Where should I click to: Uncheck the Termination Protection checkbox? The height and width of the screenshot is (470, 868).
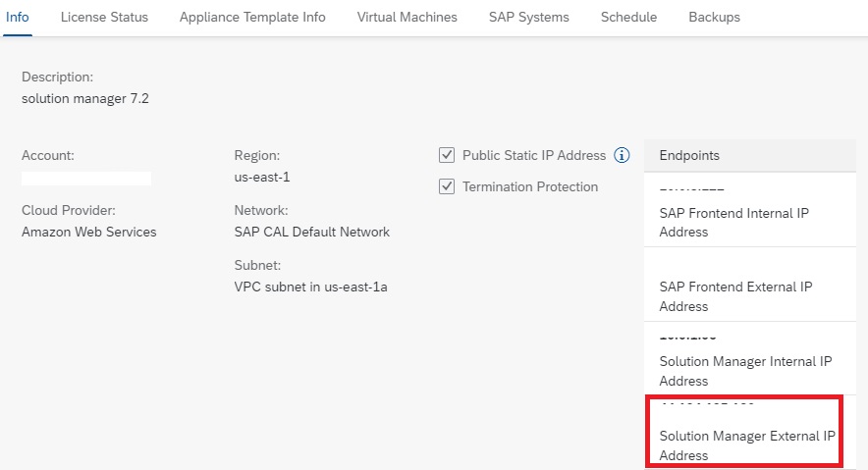(x=447, y=186)
